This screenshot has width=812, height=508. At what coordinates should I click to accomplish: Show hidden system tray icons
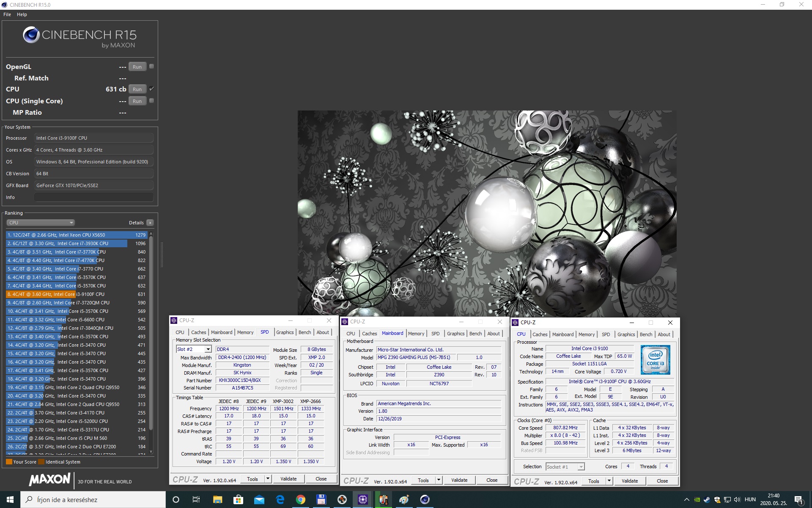pos(686,500)
